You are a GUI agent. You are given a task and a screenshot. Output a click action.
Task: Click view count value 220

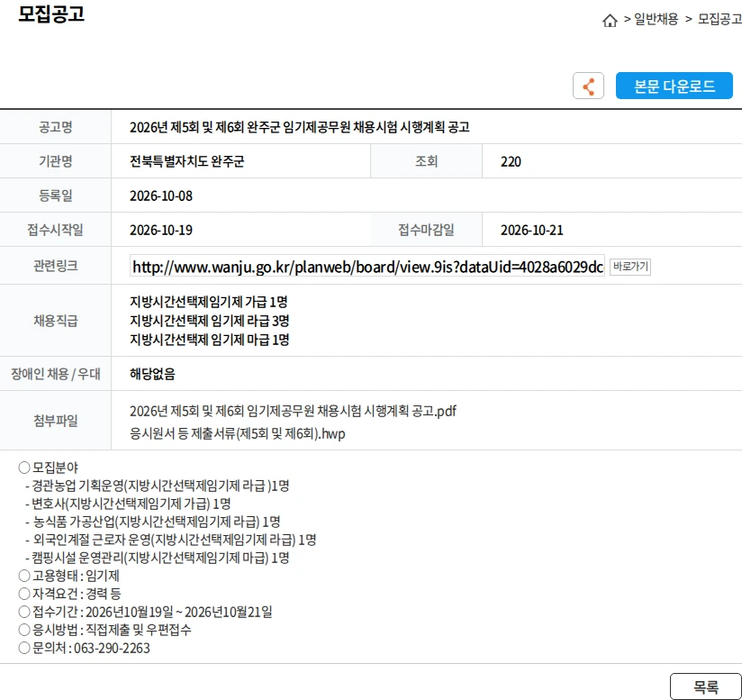click(x=511, y=162)
